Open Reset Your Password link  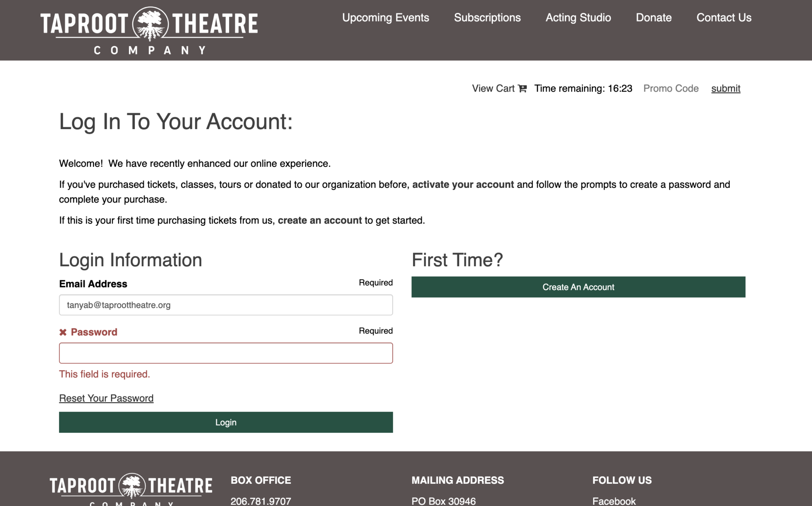coord(106,398)
